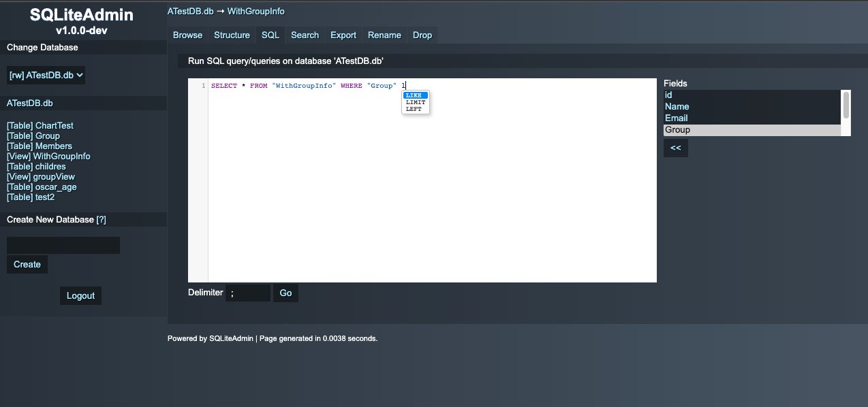Focus the Delimiter input field
The height and width of the screenshot is (407, 868).
click(x=248, y=293)
